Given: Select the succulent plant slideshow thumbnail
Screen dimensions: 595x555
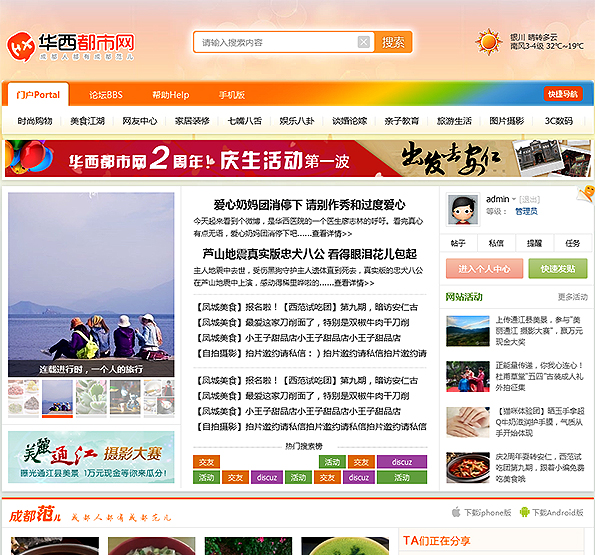Looking at the screenshot, I should click(x=91, y=397).
